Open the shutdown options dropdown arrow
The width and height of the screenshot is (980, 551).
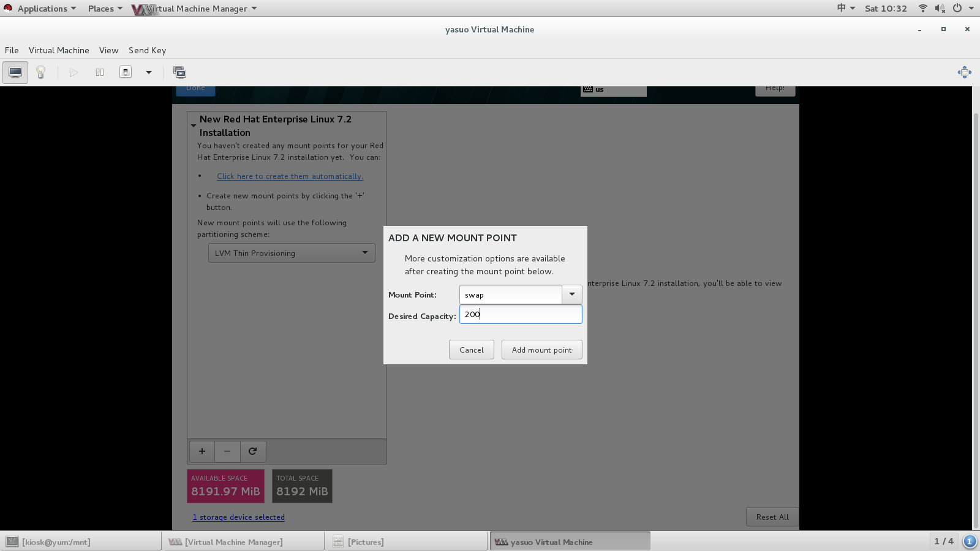[148, 72]
